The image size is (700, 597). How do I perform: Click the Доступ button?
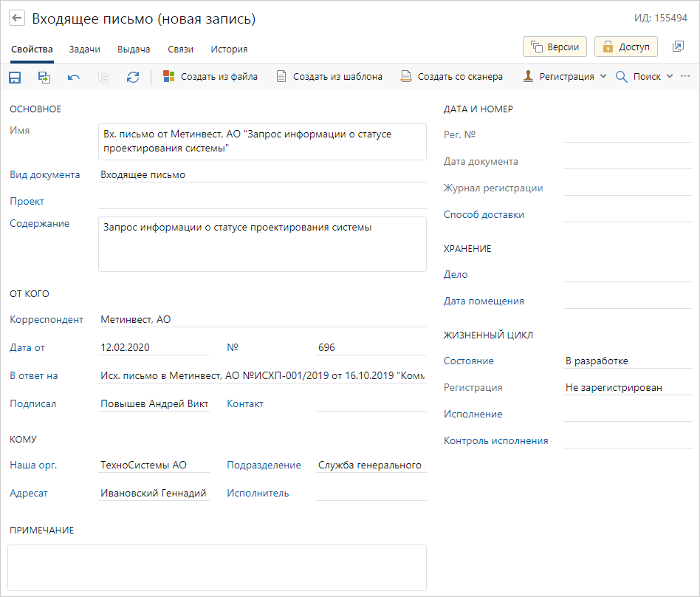click(x=626, y=47)
